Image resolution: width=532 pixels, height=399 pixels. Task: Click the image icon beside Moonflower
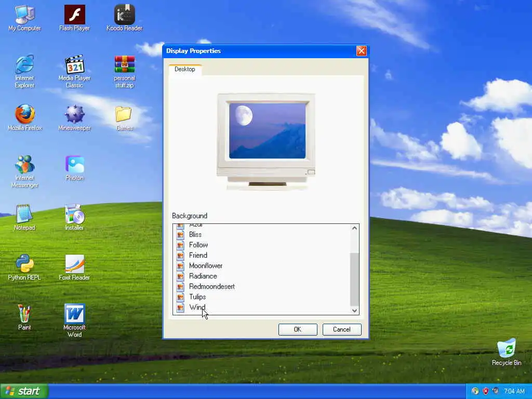(180, 265)
